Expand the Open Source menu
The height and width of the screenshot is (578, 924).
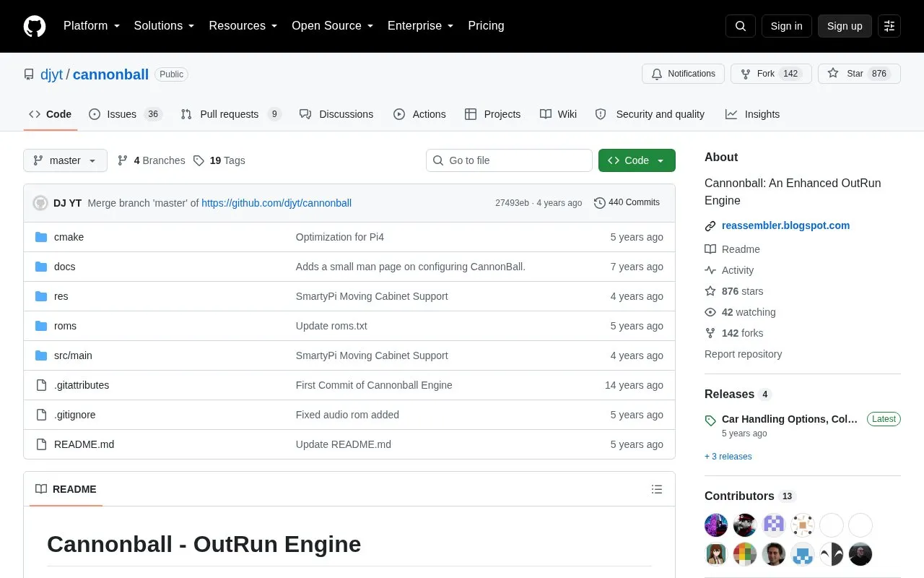(x=332, y=26)
